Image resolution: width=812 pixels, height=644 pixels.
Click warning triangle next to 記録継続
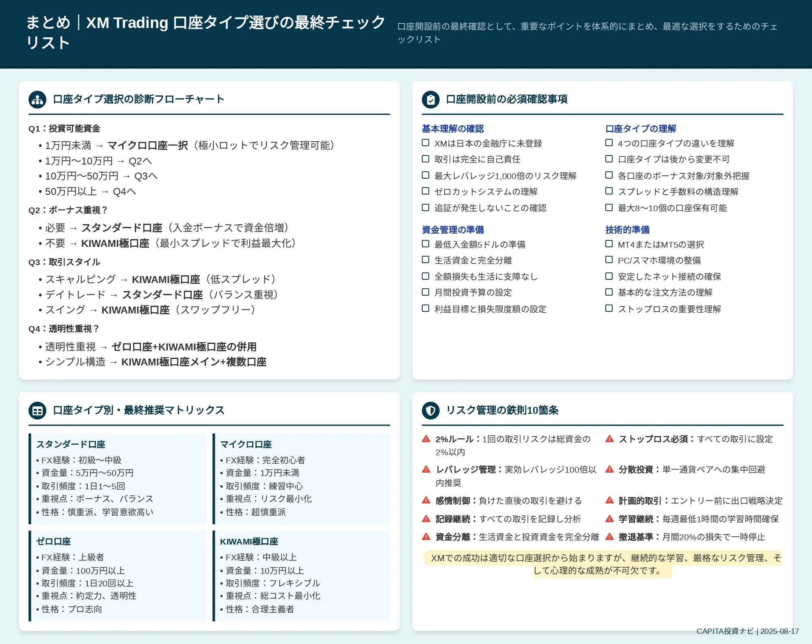click(x=426, y=519)
